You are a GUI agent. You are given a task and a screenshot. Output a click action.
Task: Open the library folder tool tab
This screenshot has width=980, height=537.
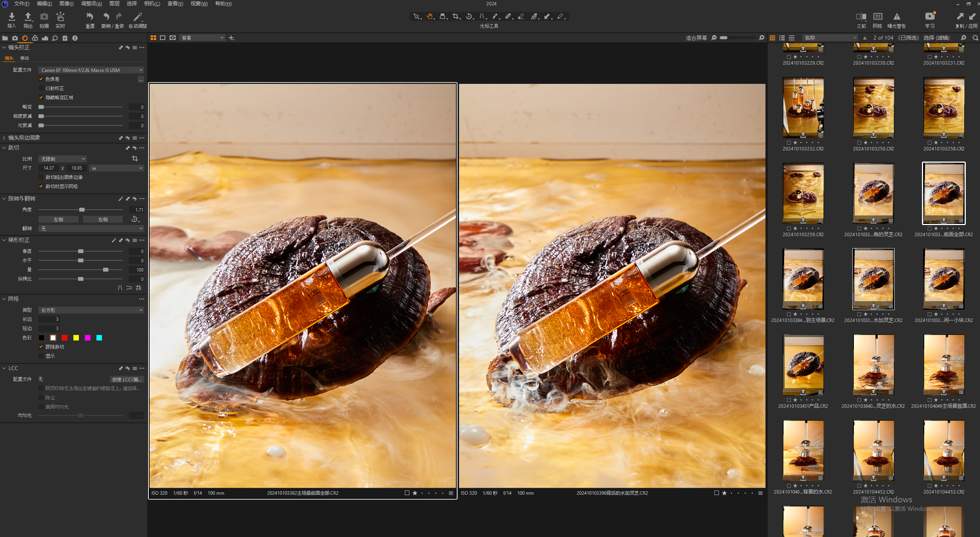click(x=5, y=38)
